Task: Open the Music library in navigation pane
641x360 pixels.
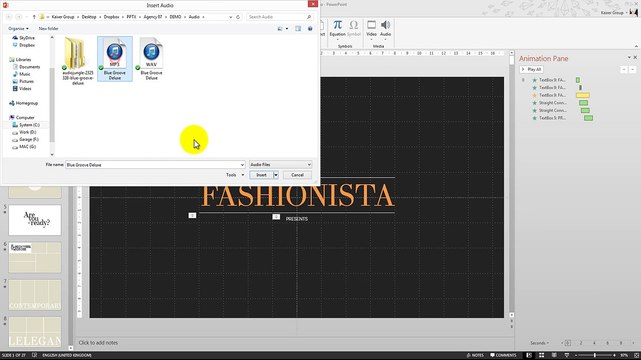Action: (x=21, y=74)
